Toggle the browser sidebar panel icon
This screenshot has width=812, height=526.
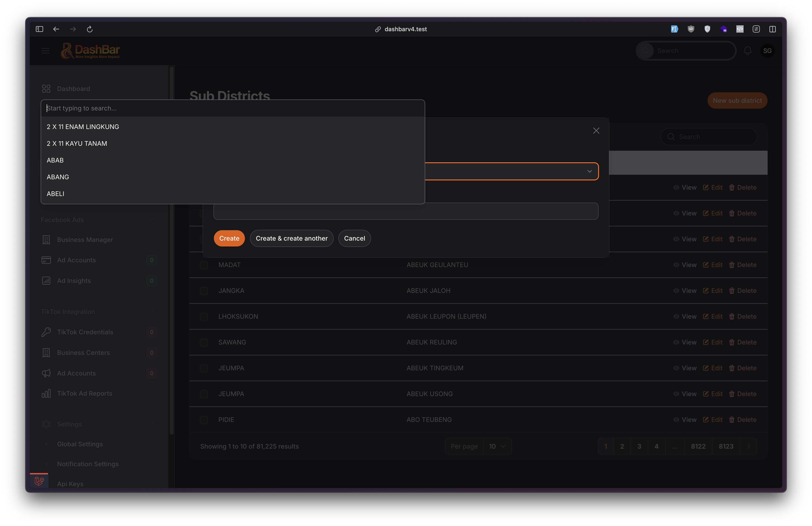click(40, 29)
